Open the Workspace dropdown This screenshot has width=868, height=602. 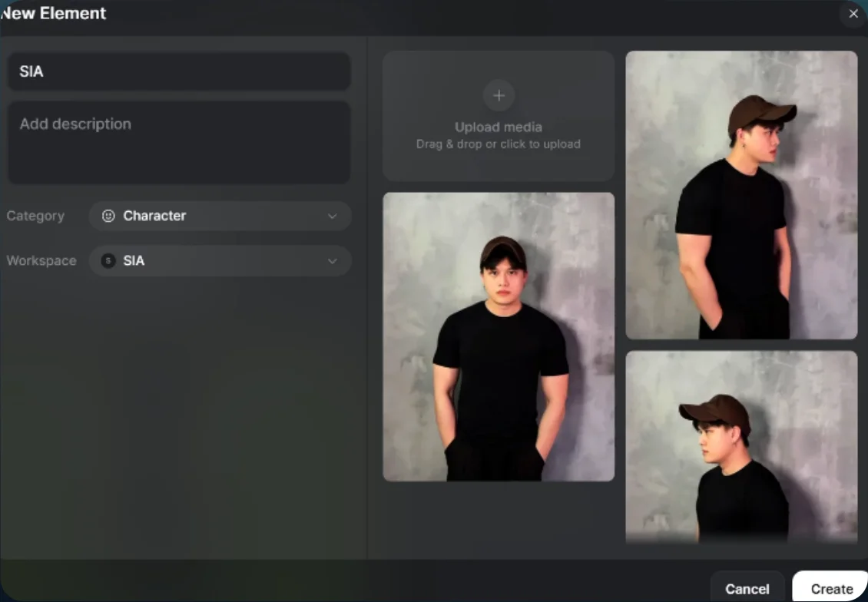click(220, 260)
